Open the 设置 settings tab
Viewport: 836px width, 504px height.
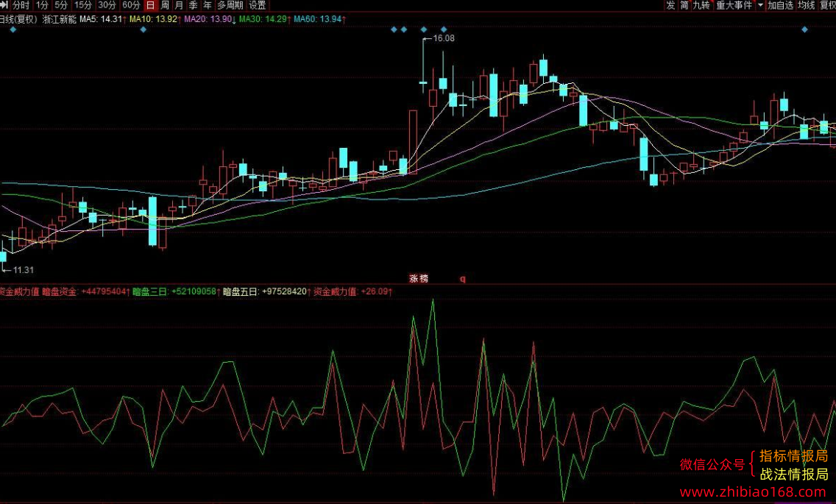point(257,5)
